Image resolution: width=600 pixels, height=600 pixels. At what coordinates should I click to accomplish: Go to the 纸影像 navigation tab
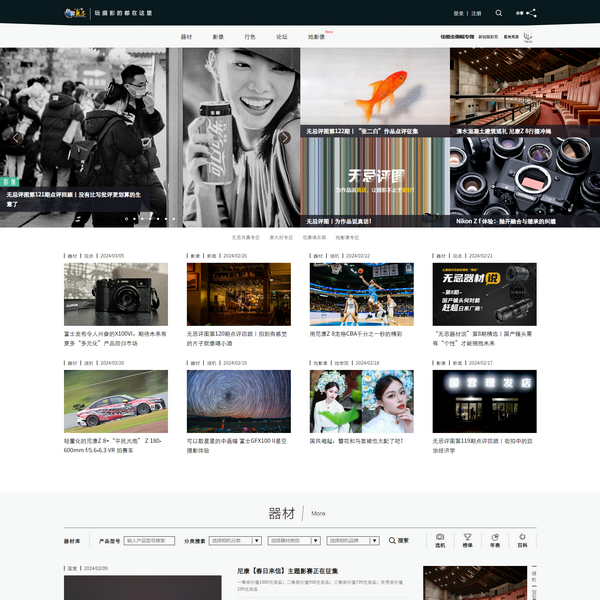pos(317,37)
